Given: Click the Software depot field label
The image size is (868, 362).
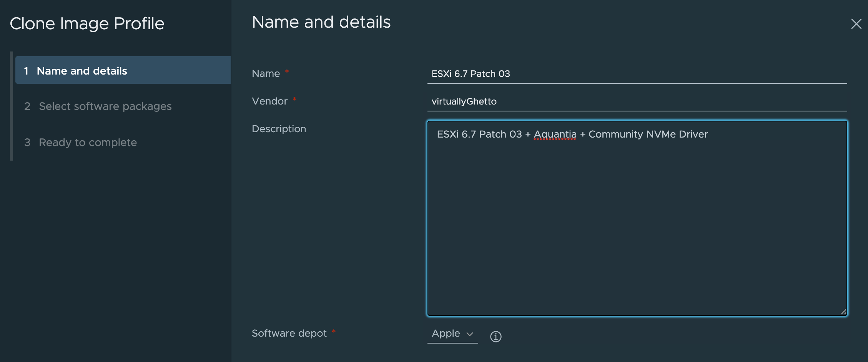Looking at the screenshot, I should 289,333.
